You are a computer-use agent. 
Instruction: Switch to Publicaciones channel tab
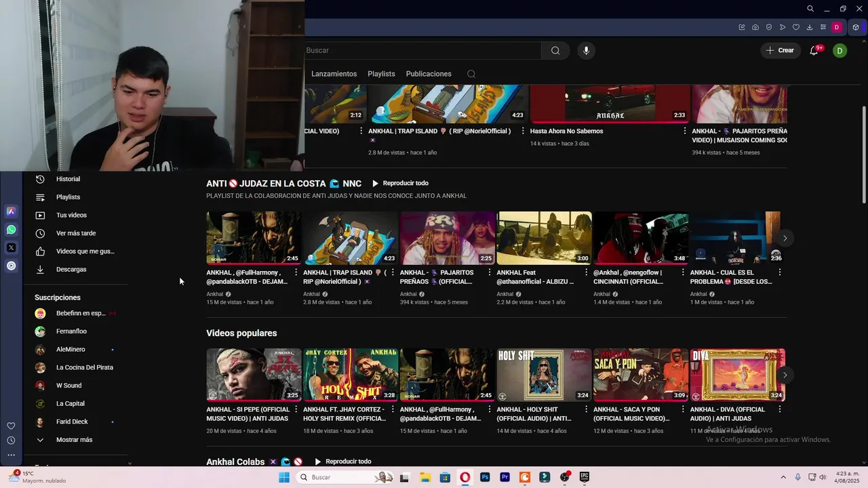pyautogui.click(x=429, y=74)
